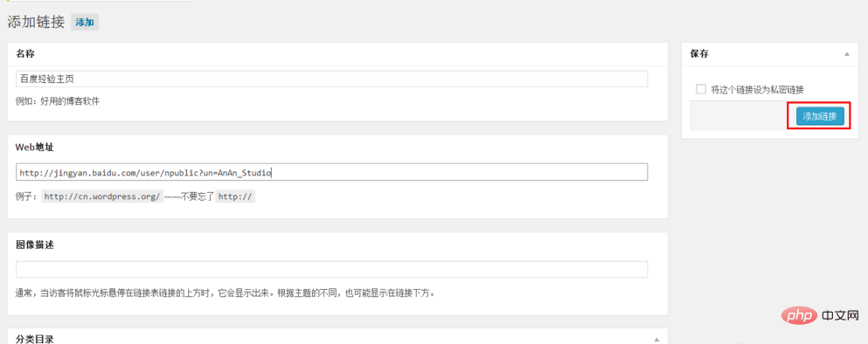Enable the private link checkbox
The height and width of the screenshot is (344, 868).
tap(701, 89)
